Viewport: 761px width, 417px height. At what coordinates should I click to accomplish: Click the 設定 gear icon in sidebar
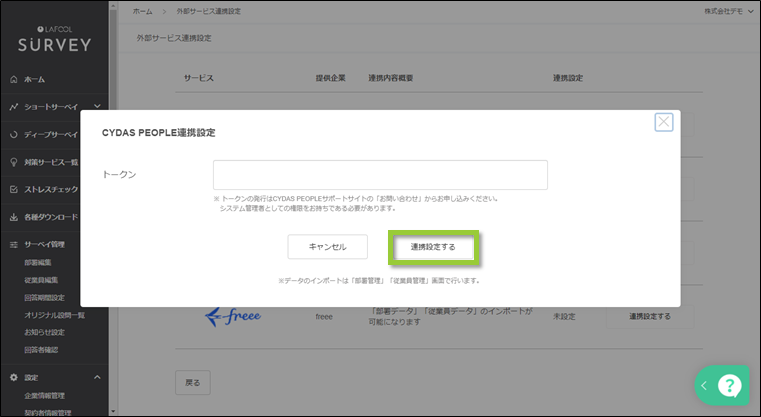[13, 377]
